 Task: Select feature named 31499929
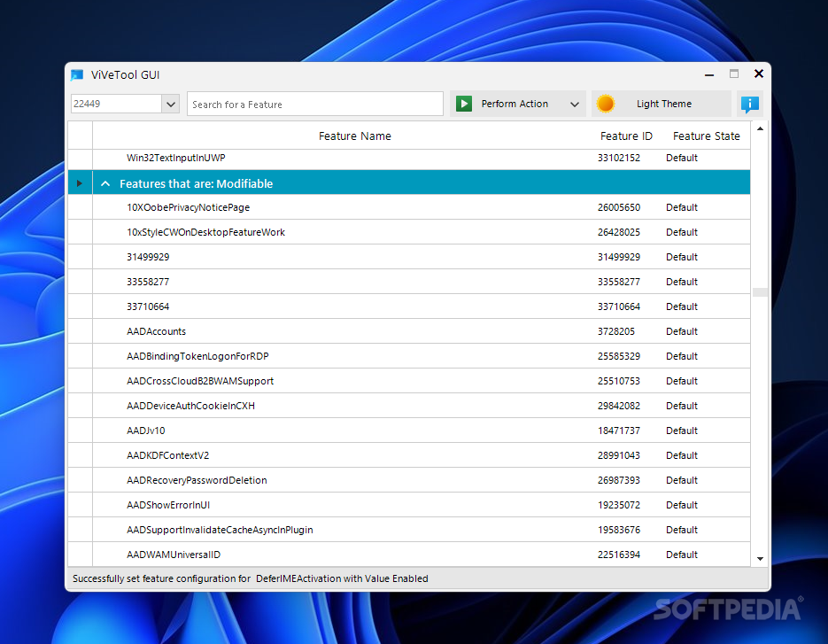148,257
